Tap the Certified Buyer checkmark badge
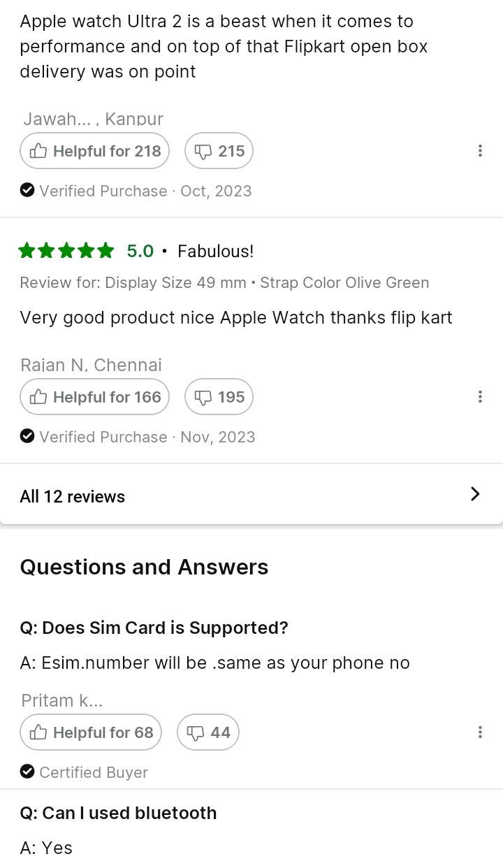503x868 pixels. 27,772
